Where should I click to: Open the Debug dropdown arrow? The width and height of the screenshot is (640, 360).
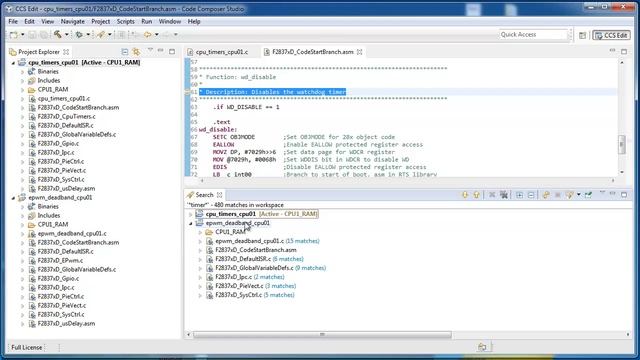point(88,35)
